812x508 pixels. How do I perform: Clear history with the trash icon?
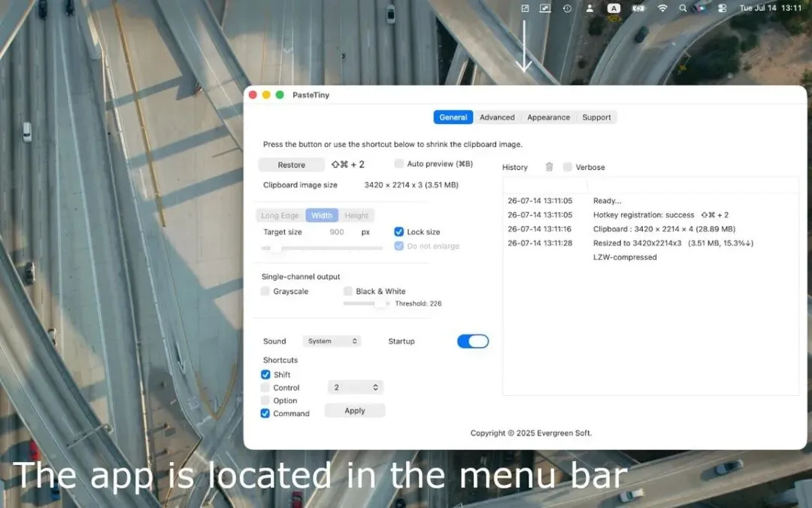click(x=550, y=167)
